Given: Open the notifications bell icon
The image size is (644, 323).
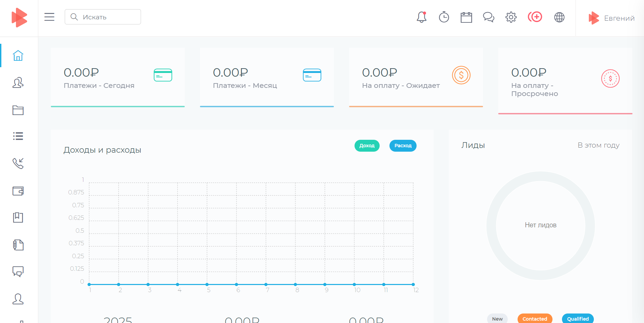Looking at the screenshot, I should [421, 17].
